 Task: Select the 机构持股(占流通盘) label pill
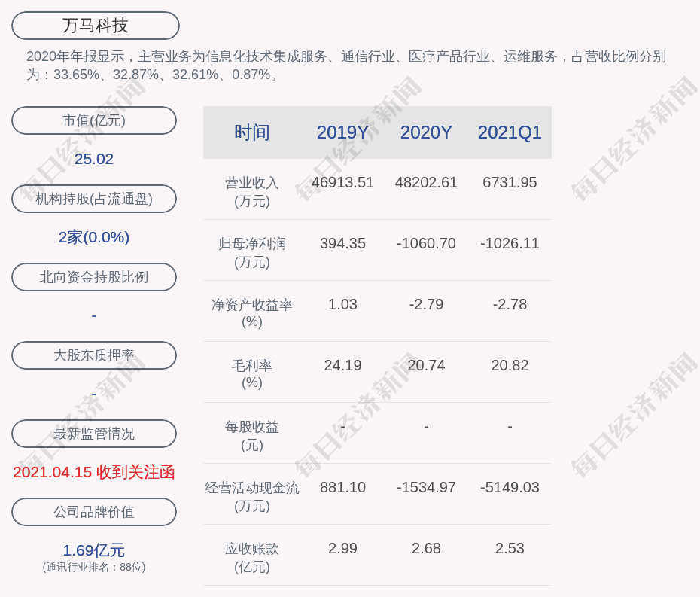[x=94, y=199]
